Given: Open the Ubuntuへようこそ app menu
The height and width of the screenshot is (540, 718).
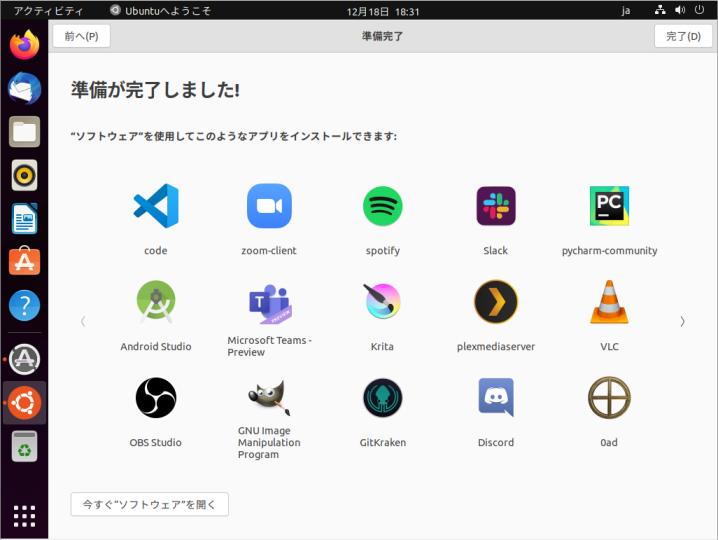Looking at the screenshot, I should point(161,11).
